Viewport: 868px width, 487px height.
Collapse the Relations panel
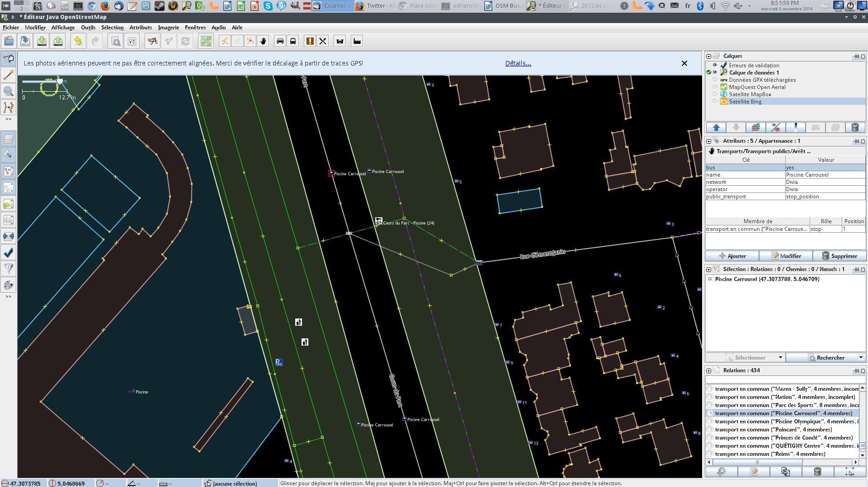pos(709,371)
